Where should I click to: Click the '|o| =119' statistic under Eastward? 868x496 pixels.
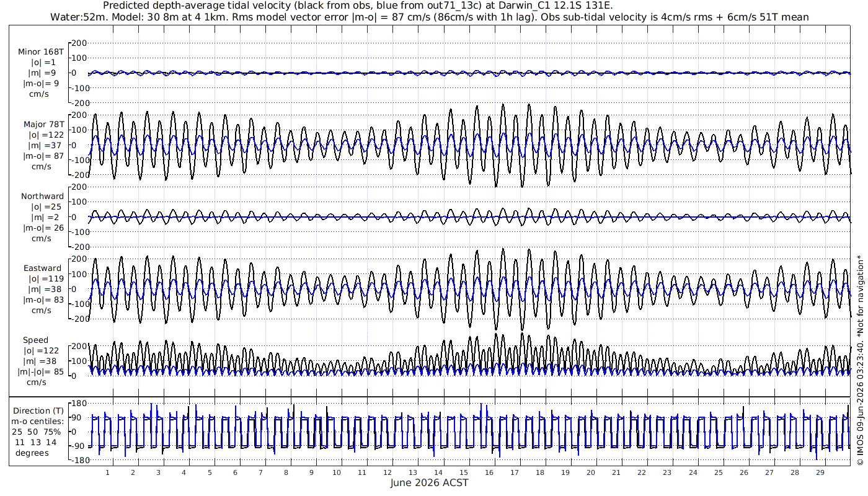(44, 279)
